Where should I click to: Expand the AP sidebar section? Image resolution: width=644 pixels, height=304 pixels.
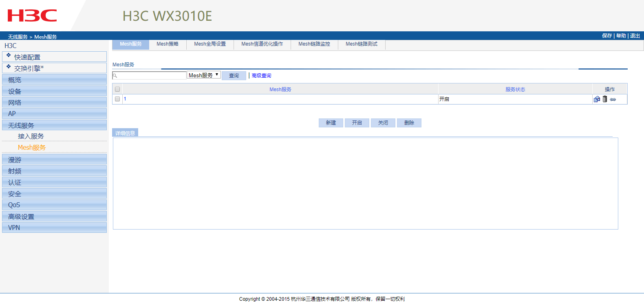54,114
